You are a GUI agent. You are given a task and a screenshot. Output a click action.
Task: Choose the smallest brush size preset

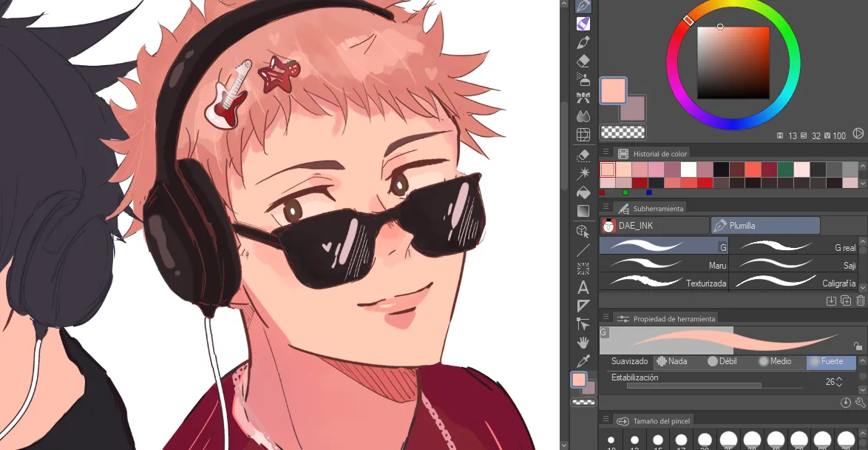(x=611, y=440)
